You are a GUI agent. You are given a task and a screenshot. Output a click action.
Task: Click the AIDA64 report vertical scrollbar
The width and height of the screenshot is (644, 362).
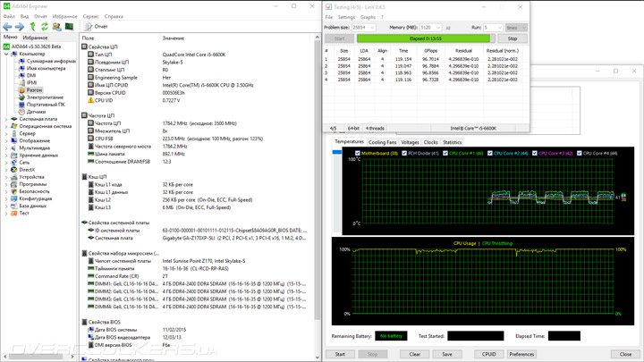click(x=317, y=197)
